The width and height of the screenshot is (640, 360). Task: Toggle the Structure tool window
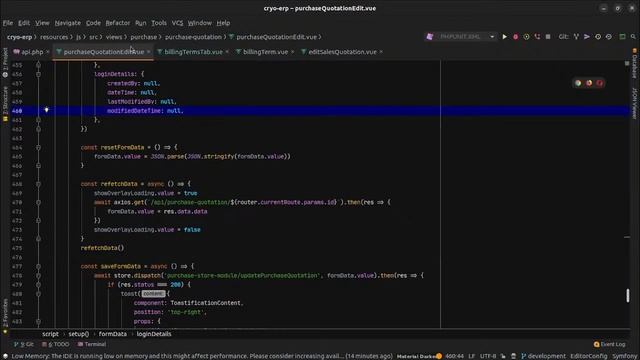point(5,104)
